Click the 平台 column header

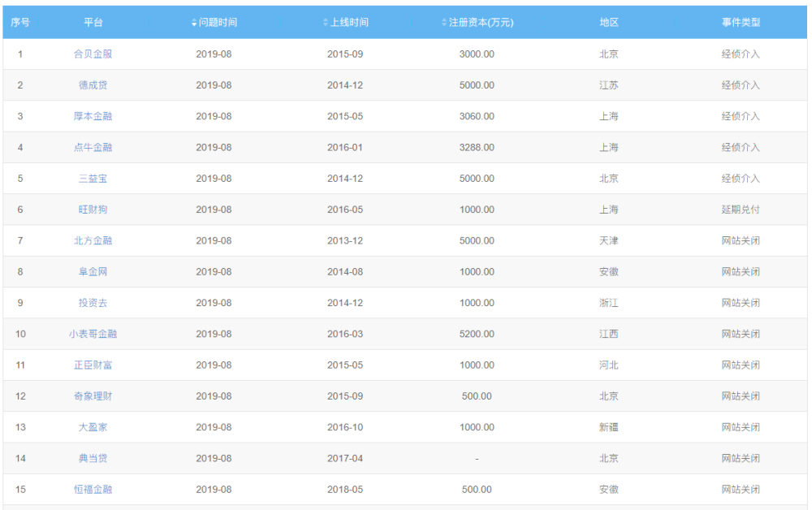93,22
